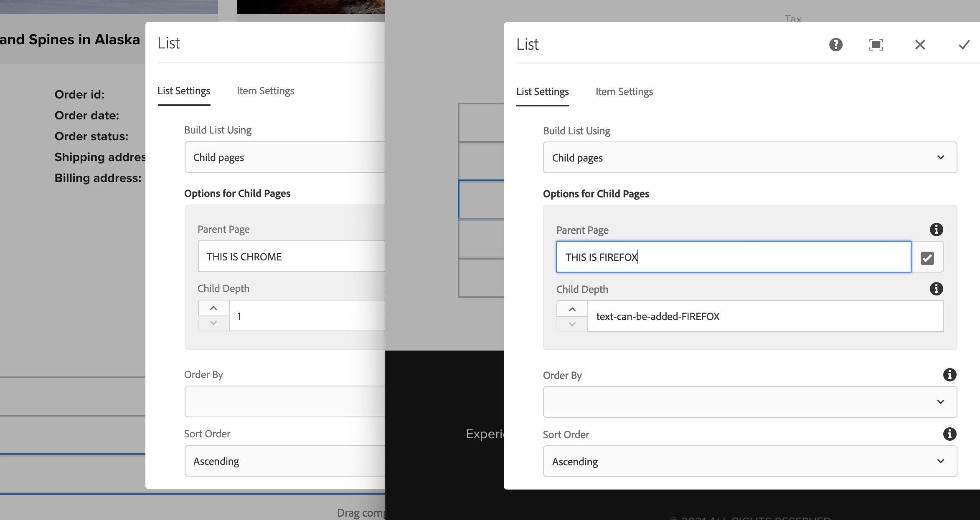Show info for Child Depth field
This screenshot has height=520, width=980.
coord(936,289)
